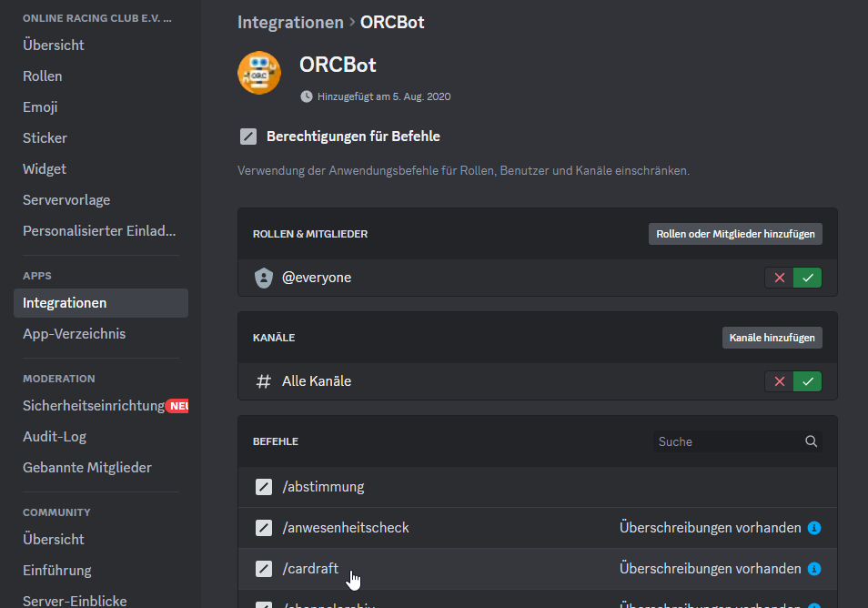Viewport: 868px width, 608px height.
Task: Deny commands in Alle Kanäle with red X
Action: 780,381
